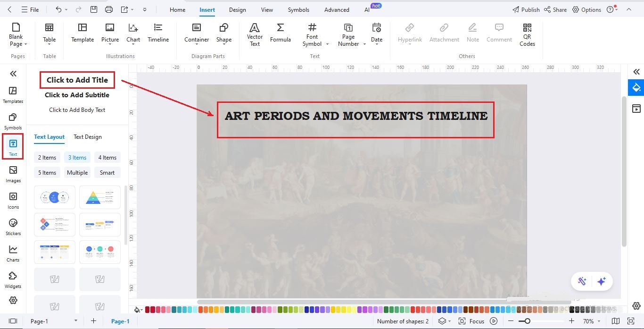Generate QR Codes
The width and height of the screenshot is (644, 329).
coord(527,34)
